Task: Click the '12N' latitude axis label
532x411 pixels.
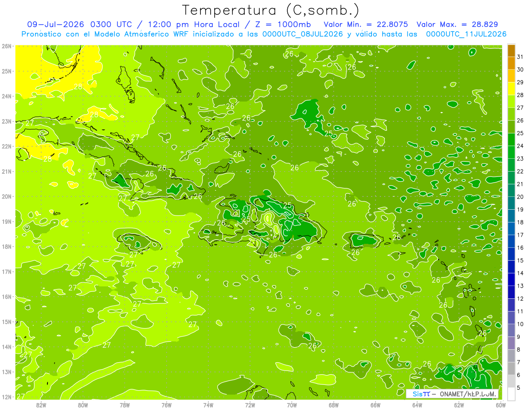Action: click(x=6, y=397)
